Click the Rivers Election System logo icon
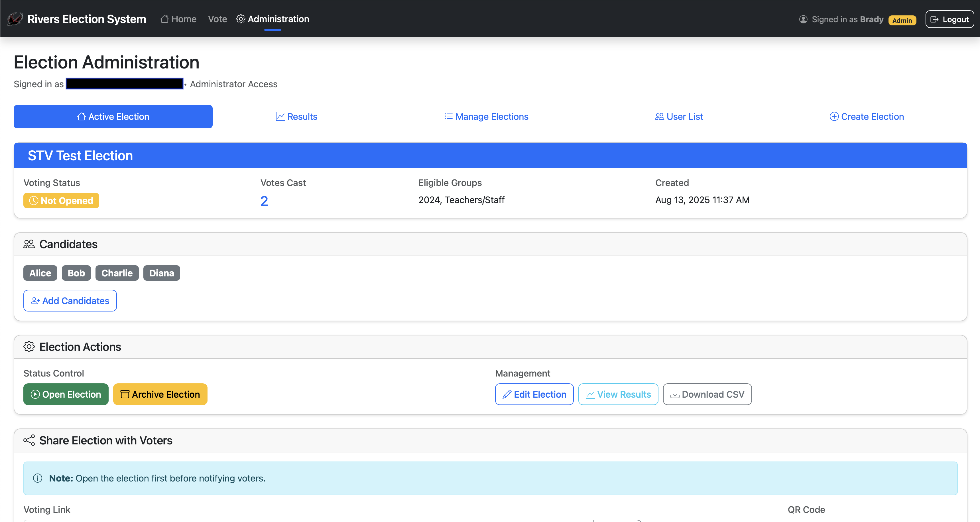This screenshot has height=522, width=980. pyautogui.click(x=15, y=19)
